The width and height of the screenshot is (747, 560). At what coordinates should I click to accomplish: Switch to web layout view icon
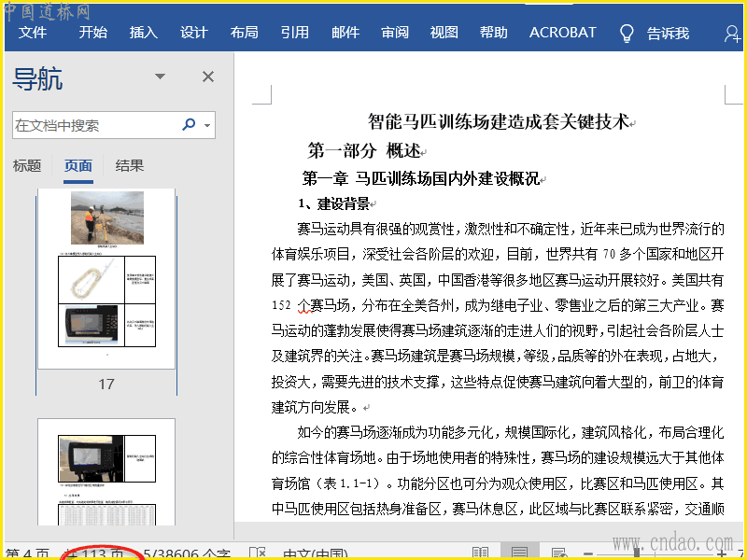[558, 553]
